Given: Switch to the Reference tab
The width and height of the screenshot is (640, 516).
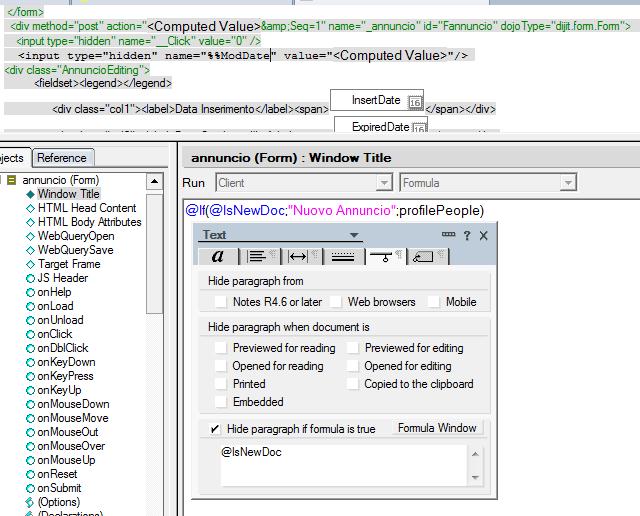Looking at the screenshot, I should click(x=62, y=158).
